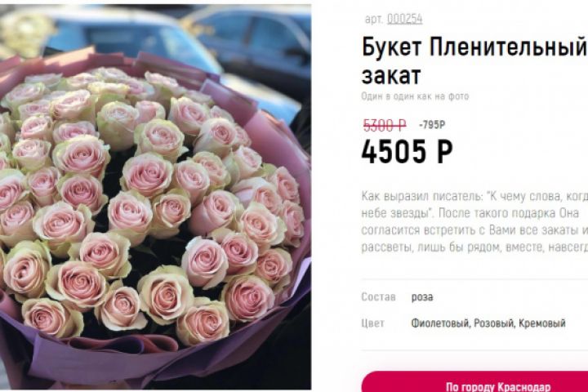The width and height of the screenshot is (588, 392).
Task: Select the 'Букет Пленительный закат' title
Action: click(474, 60)
